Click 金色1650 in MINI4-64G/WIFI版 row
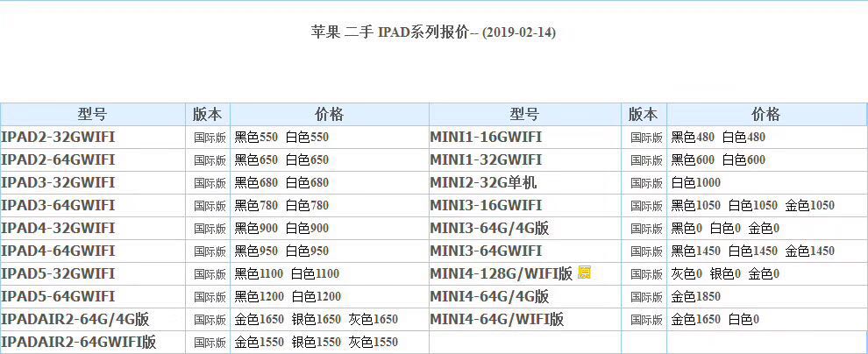 pos(696,319)
